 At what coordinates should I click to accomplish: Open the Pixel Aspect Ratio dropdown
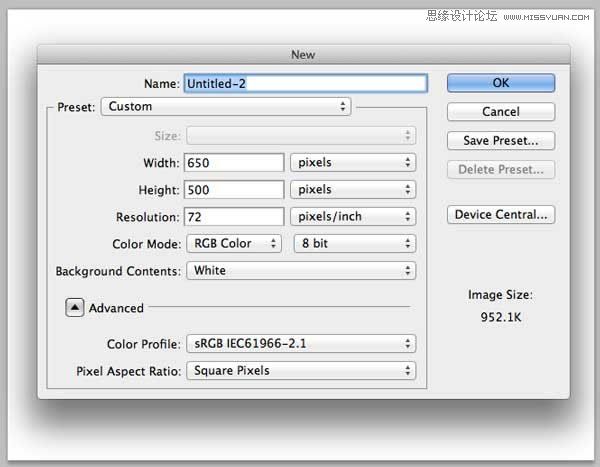pyautogui.click(x=300, y=371)
